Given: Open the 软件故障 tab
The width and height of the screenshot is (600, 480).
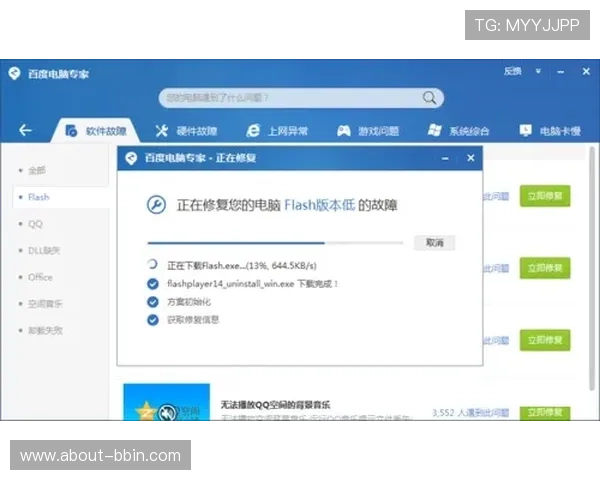Looking at the screenshot, I should pos(96,131).
